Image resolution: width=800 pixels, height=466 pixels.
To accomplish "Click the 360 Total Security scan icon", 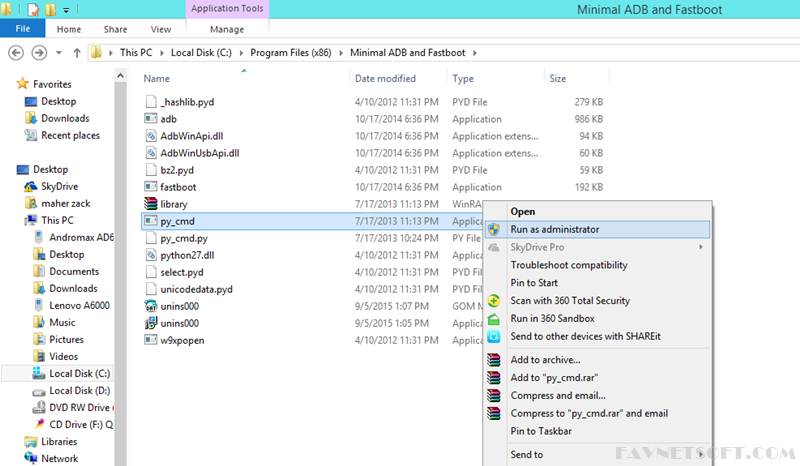I will (493, 301).
